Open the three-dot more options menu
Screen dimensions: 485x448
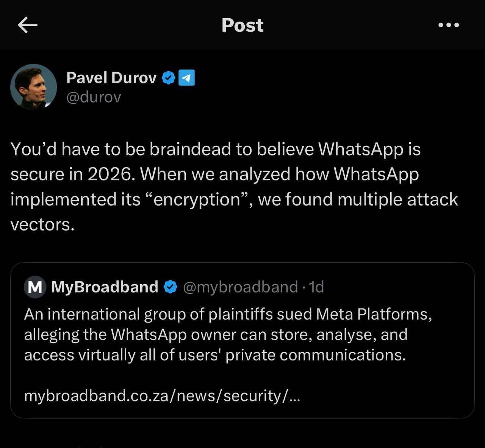tap(449, 25)
